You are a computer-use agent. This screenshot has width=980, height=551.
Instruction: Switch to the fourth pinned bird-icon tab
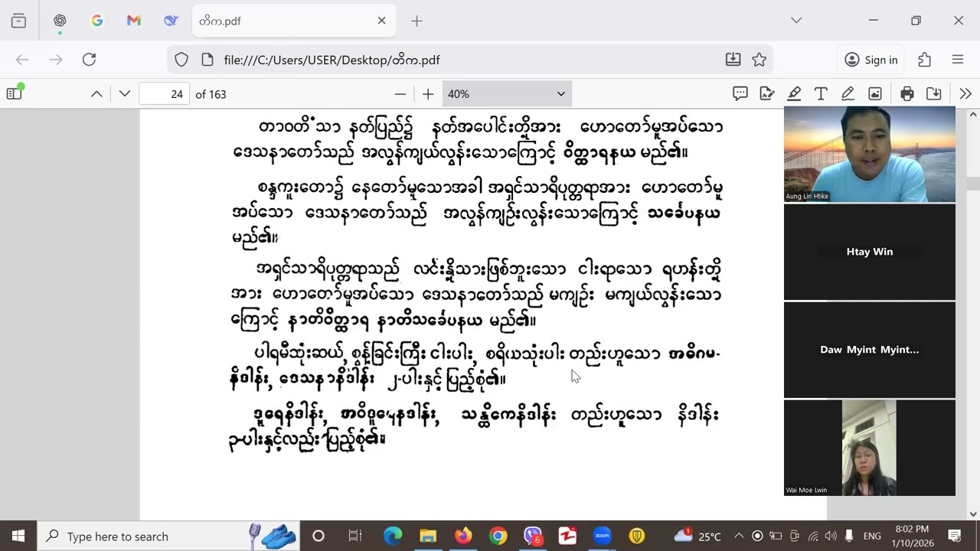pyautogui.click(x=171, y=21)
